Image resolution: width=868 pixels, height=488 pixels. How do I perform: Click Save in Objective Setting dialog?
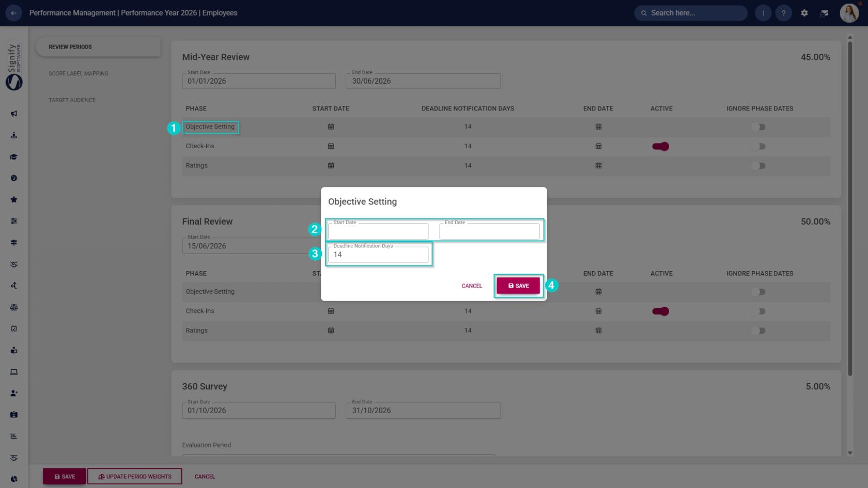(x=518, y=286)
